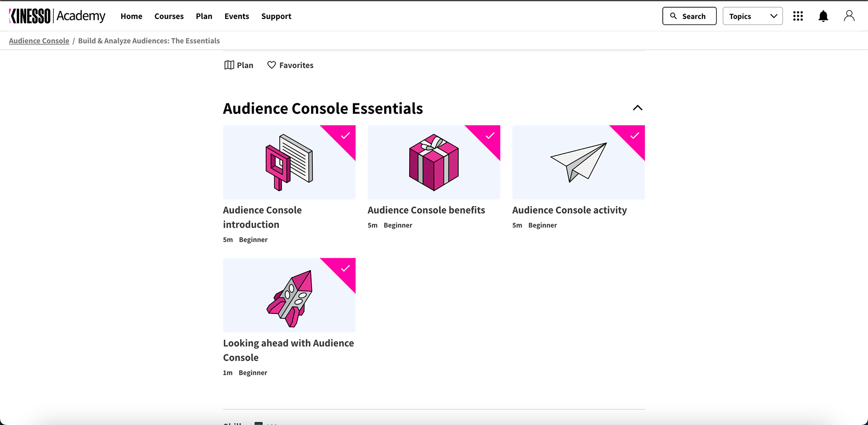This screenshot has width=868, height=425.
Task: Click the paper airplane thumbnail
Action: (x=579, y=162)
